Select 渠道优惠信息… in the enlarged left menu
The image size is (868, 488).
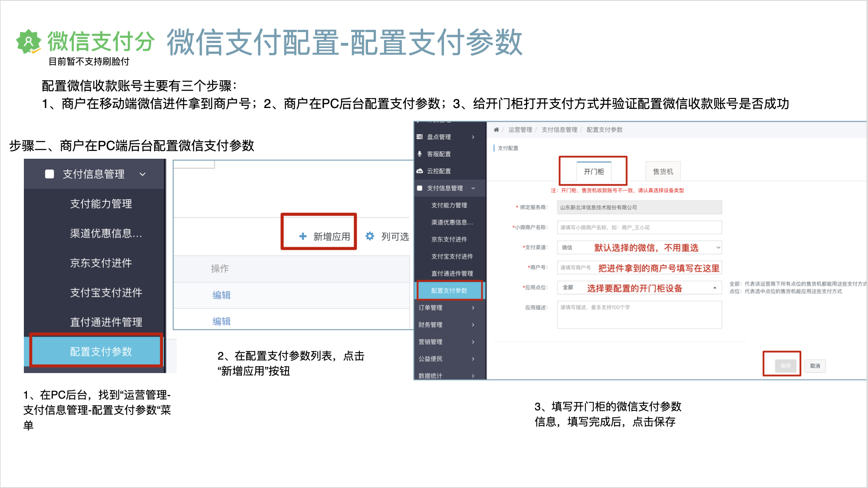[106, 233]
